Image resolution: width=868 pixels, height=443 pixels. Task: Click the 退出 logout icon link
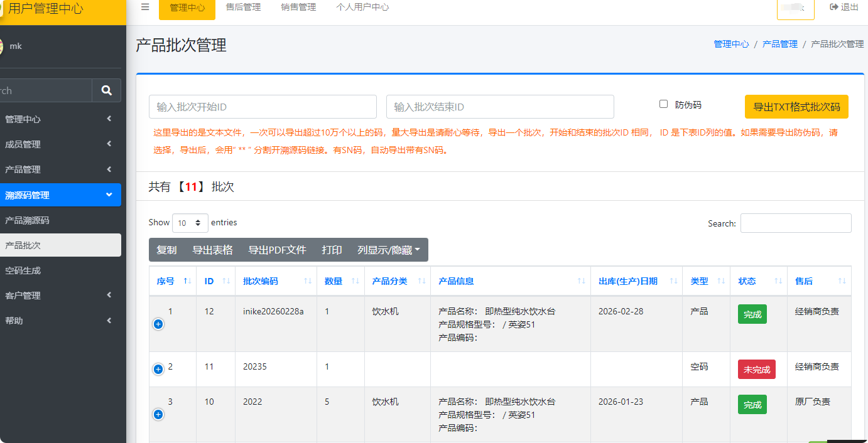tap(844, 7)
